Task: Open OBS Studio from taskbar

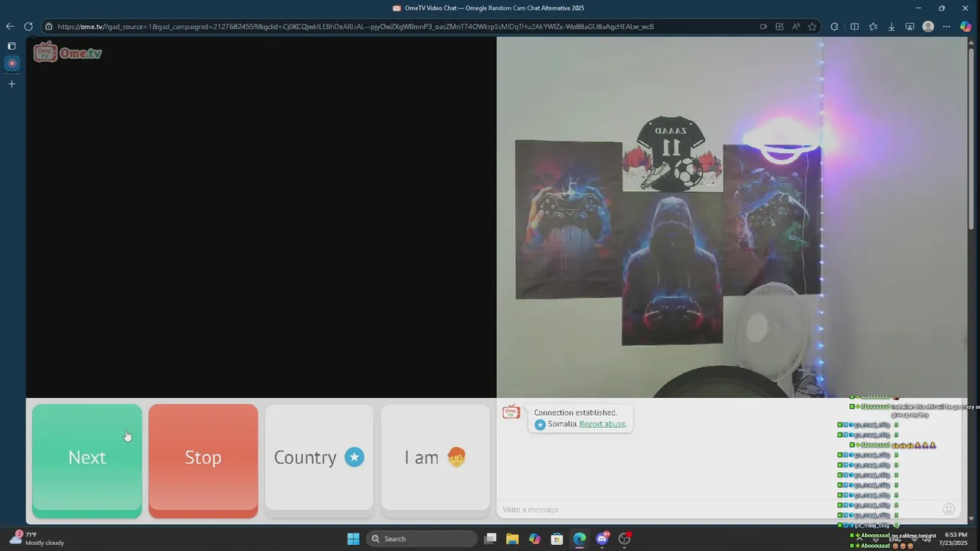Action: click(625, 539)
